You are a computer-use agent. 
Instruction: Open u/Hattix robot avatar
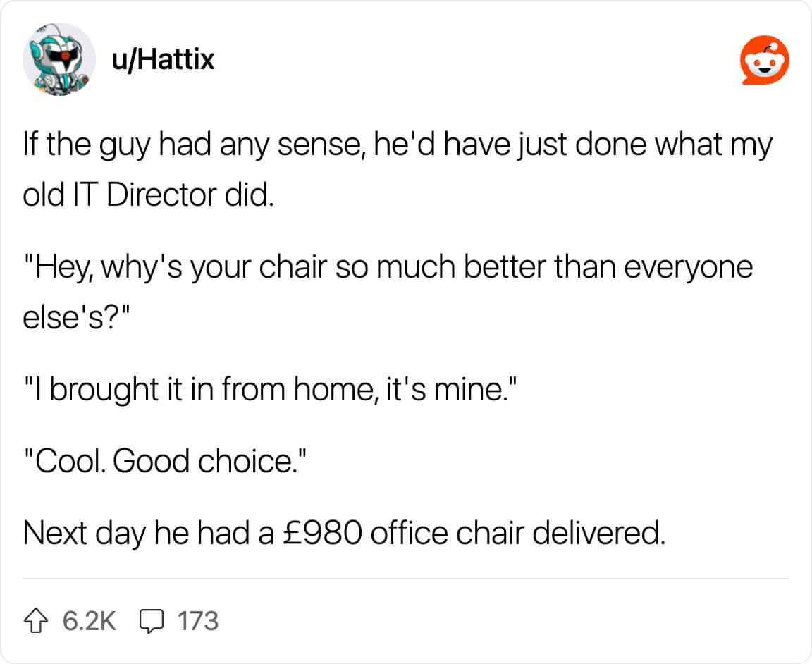(x=59, y=59)
